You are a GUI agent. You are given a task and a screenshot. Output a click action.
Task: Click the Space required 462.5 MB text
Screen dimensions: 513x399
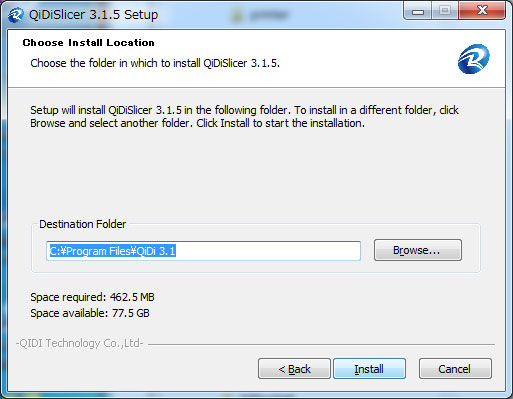pos(92,297)
